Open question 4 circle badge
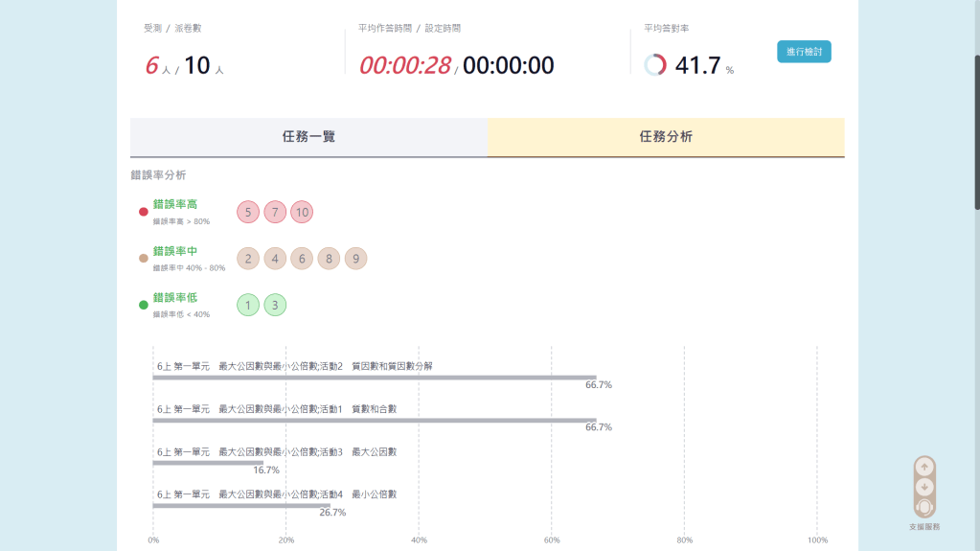This screenshot has width=980, height=551. coord(275,259)
